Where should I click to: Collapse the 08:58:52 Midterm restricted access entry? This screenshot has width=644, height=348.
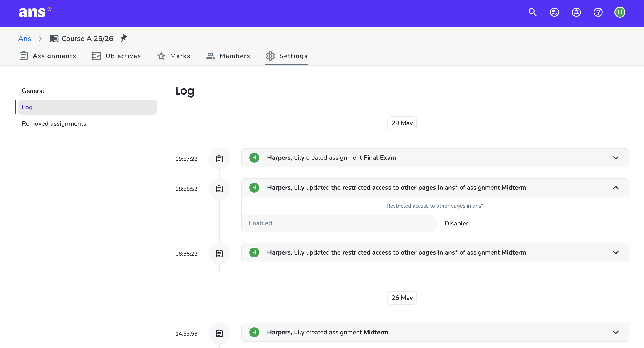[x=615, y=188]
